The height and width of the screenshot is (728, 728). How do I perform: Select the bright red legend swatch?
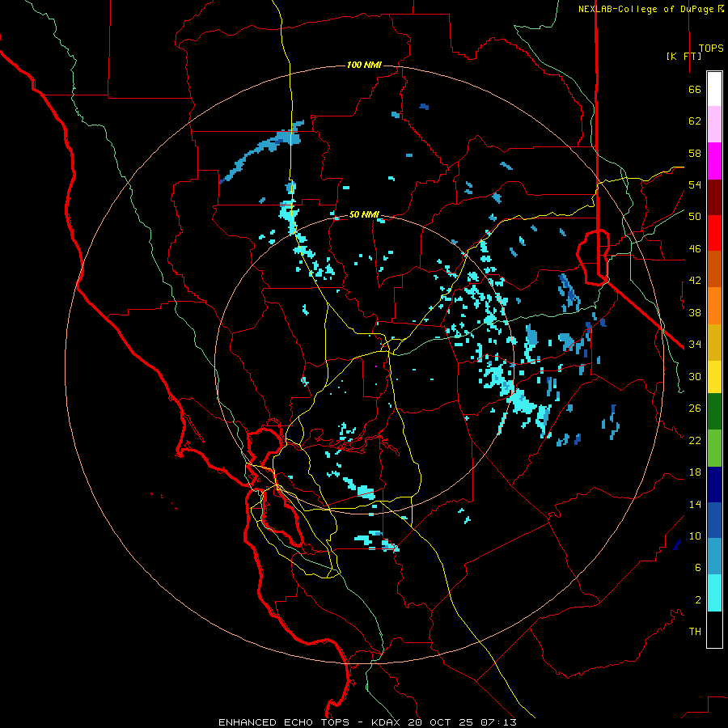coord(714,233)
